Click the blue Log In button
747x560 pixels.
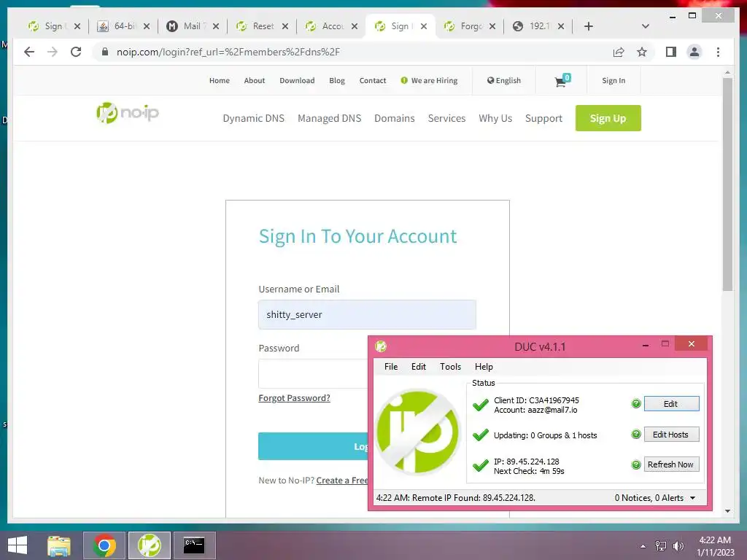pos(313,446)
